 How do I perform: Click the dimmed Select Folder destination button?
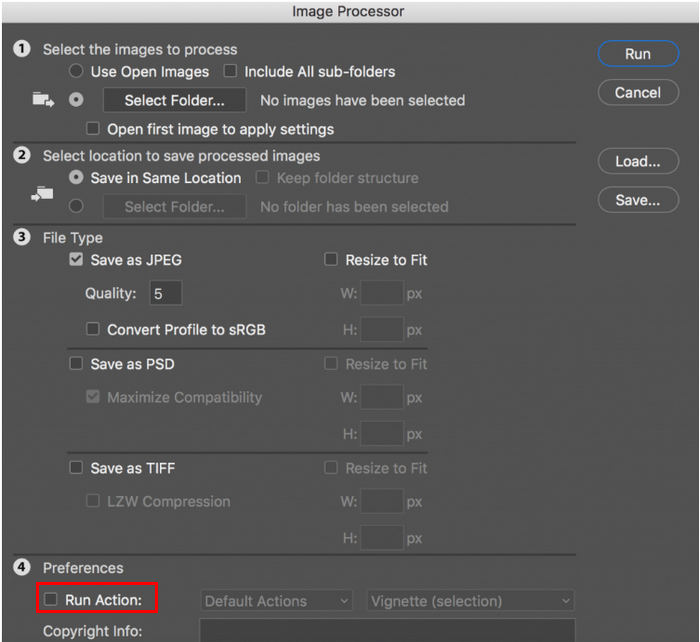(x=175, y=207)
